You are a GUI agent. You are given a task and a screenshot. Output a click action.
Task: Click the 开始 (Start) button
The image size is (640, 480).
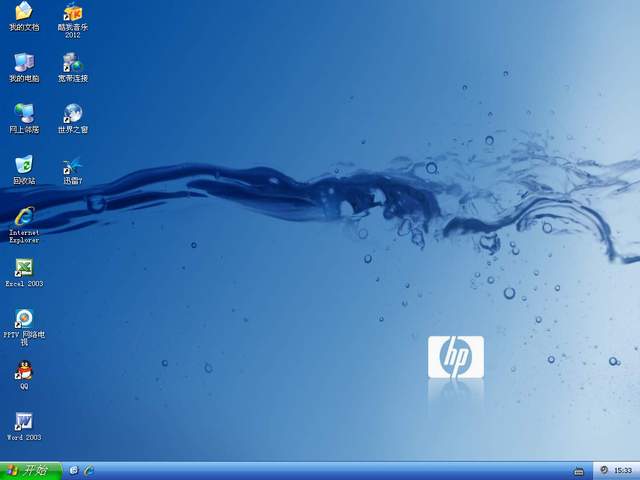28,470
